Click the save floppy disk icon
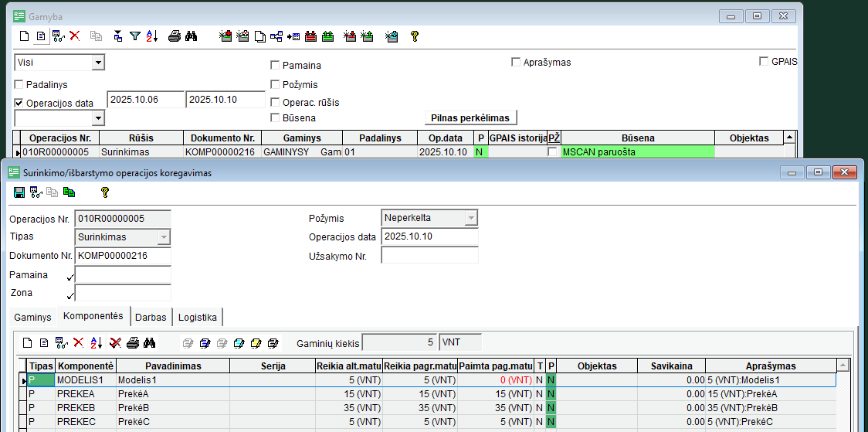 point(19,192)
